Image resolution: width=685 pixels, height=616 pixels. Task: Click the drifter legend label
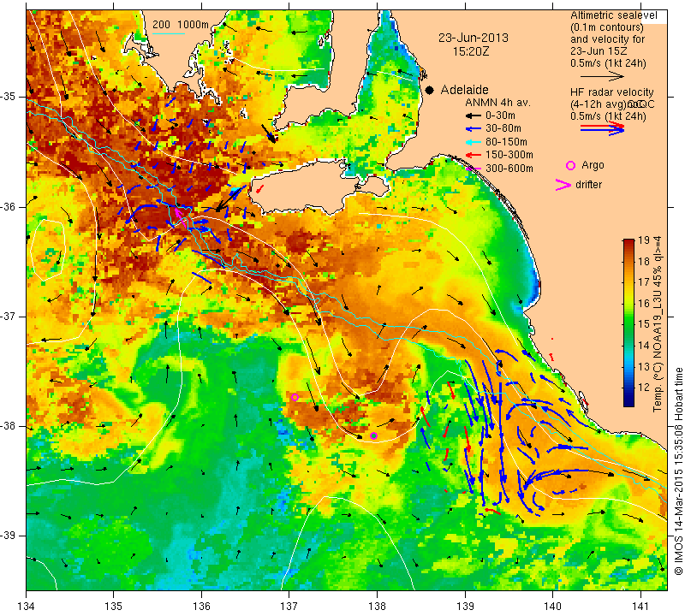tap(588, 185)
